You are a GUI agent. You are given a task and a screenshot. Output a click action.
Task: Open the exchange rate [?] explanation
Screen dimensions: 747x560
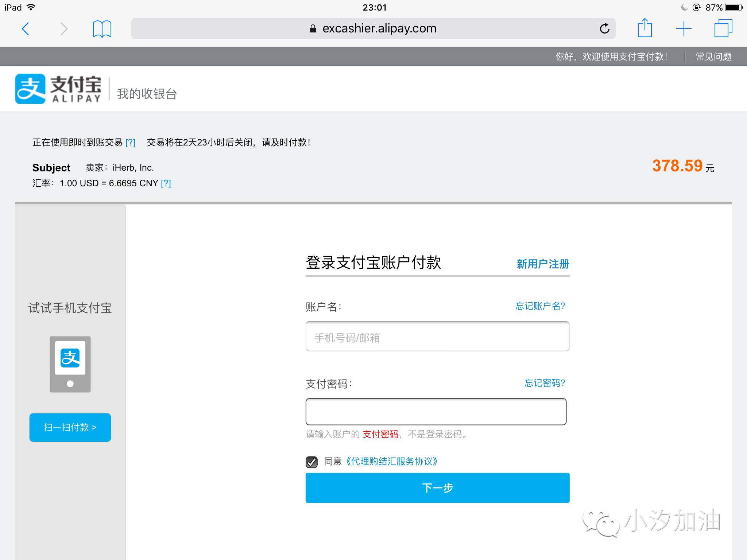pos(166,183)
